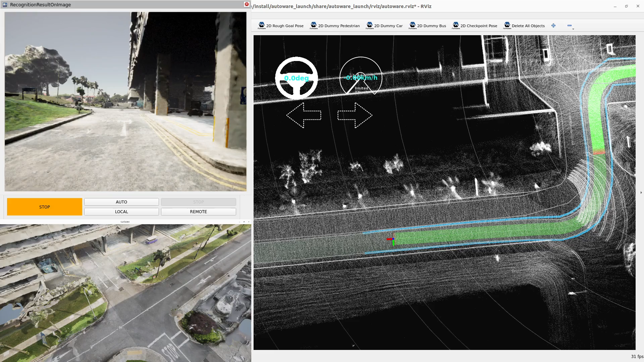The height and width of the screenshot is (362, 644).
Task: Close the RecognitionResultOnImage window
Action: click(247, 4)
